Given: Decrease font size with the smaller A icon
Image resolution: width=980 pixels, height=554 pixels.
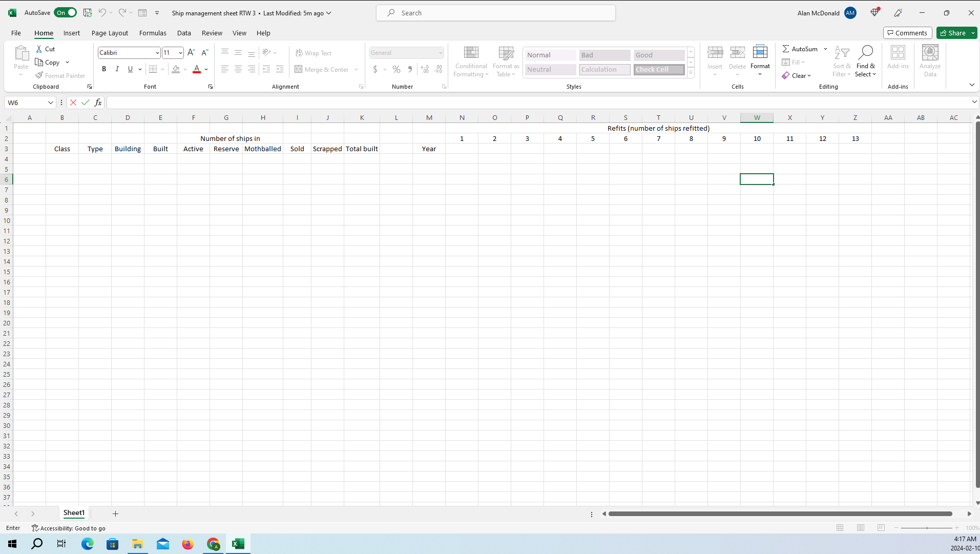Looking at the screenshot, I should pyautogui.click(x=204, y=52).
